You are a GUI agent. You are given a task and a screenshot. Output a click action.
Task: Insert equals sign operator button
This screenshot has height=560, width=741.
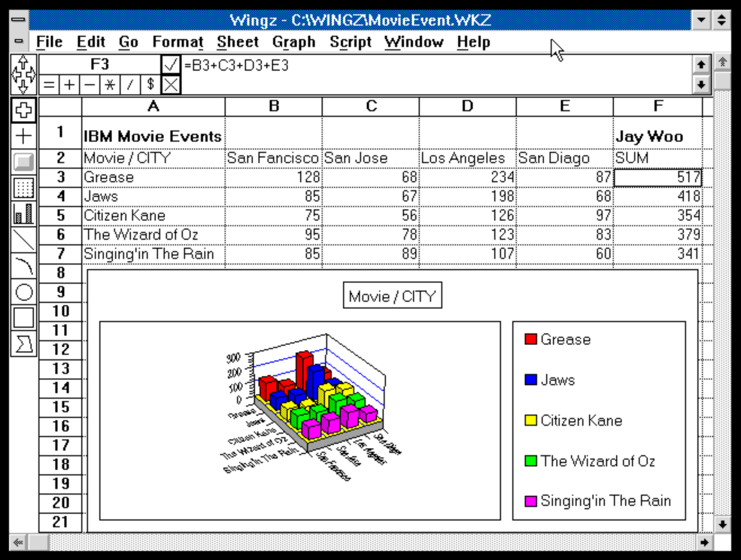[x=49, y=85]
